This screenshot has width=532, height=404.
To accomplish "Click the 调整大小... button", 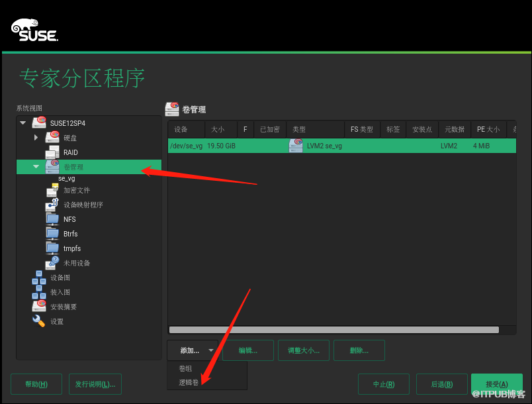I will (304, 350).
